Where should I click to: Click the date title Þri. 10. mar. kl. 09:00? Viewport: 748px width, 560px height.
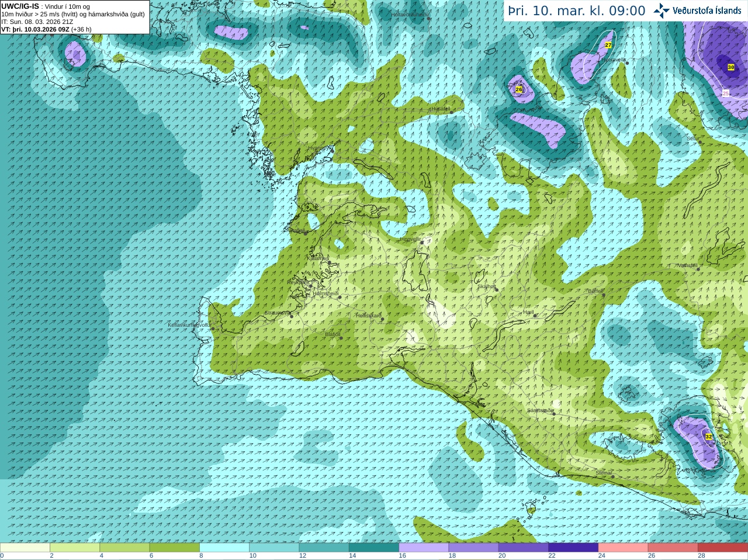click(576, 11)
